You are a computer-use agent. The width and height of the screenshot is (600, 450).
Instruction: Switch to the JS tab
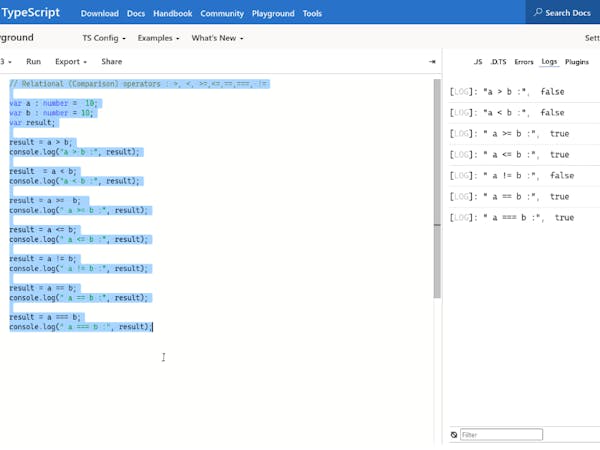(478, 62)
